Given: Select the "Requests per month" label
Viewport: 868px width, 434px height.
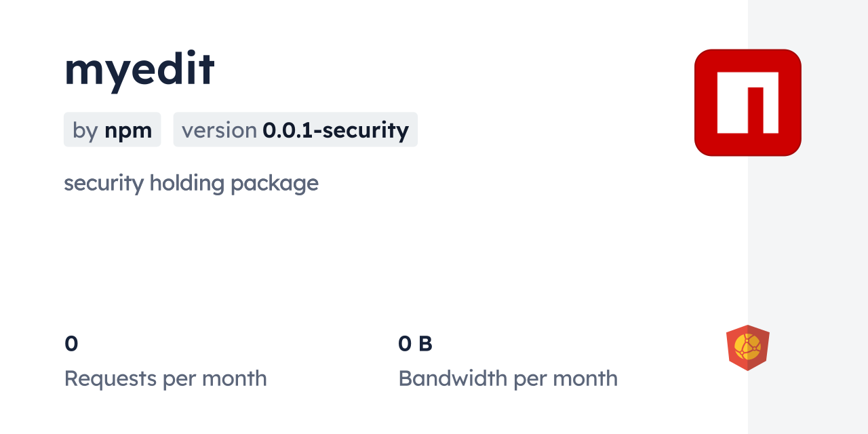Looking at the screenshot, I should (165, 378).
